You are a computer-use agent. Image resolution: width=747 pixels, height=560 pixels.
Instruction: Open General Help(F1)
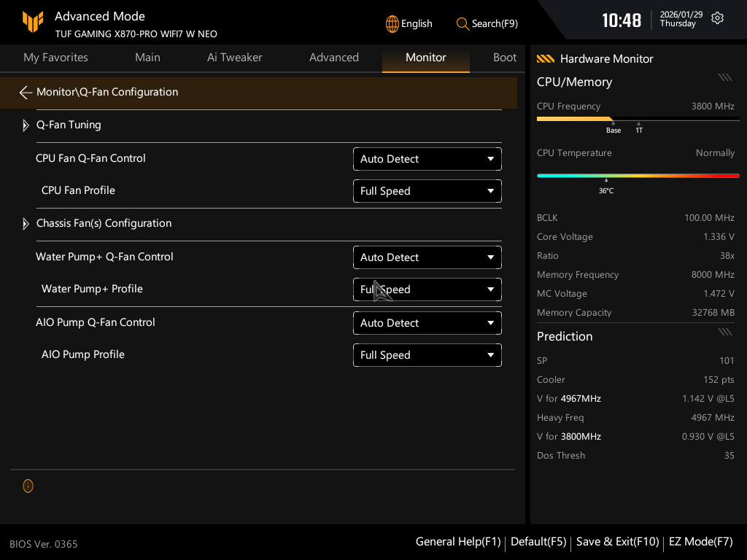pos(458,542)
